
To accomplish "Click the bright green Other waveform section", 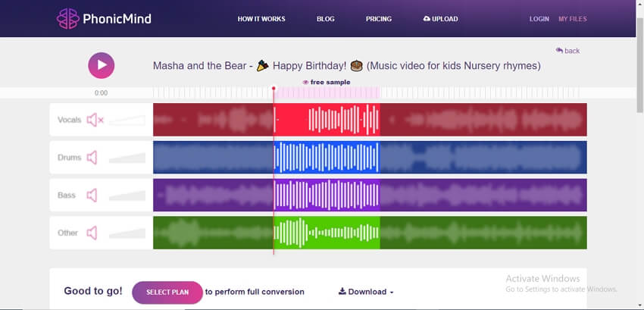I will [x=327, y=233].
